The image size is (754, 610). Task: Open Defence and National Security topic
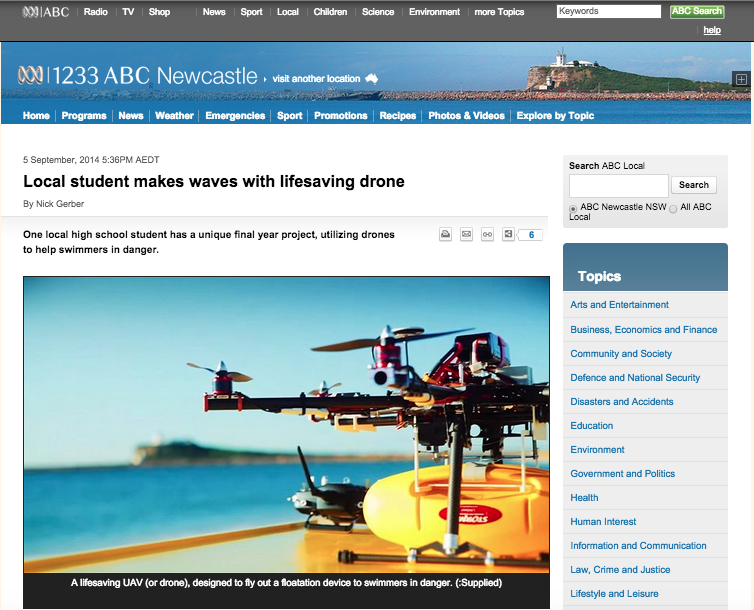635,378
